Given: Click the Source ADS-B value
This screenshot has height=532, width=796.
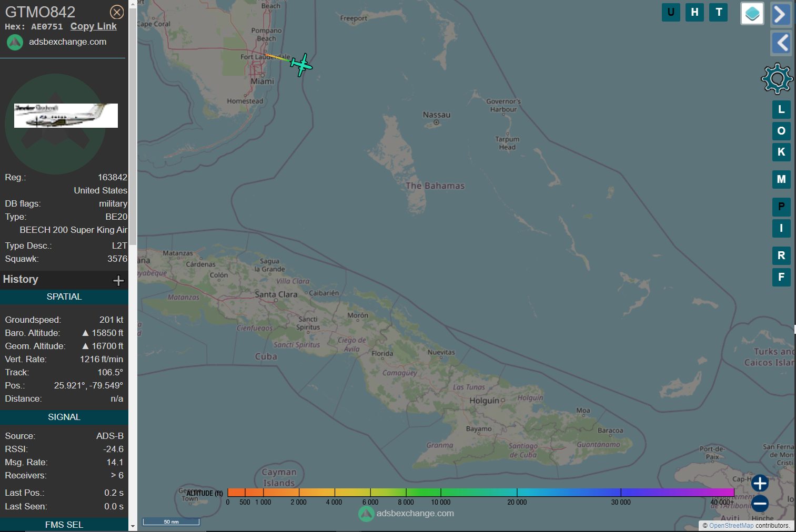Looking at the screenshot, I should [x=110, y=436].
